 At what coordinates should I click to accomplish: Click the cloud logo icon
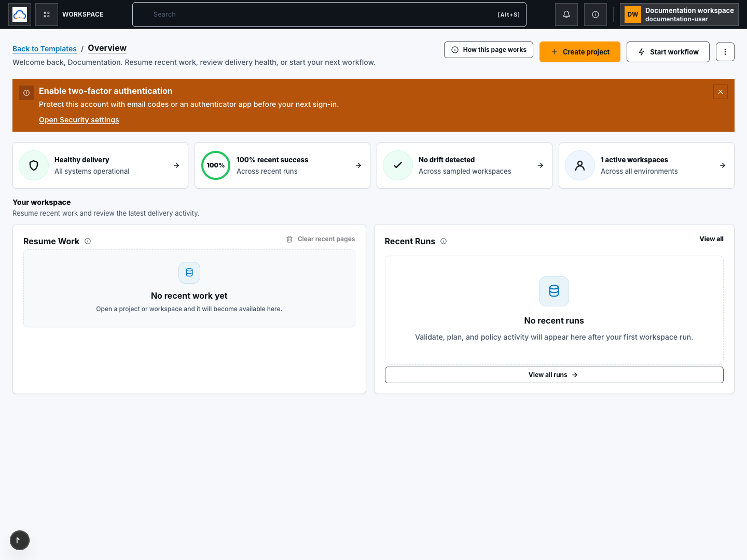(20, 15)
